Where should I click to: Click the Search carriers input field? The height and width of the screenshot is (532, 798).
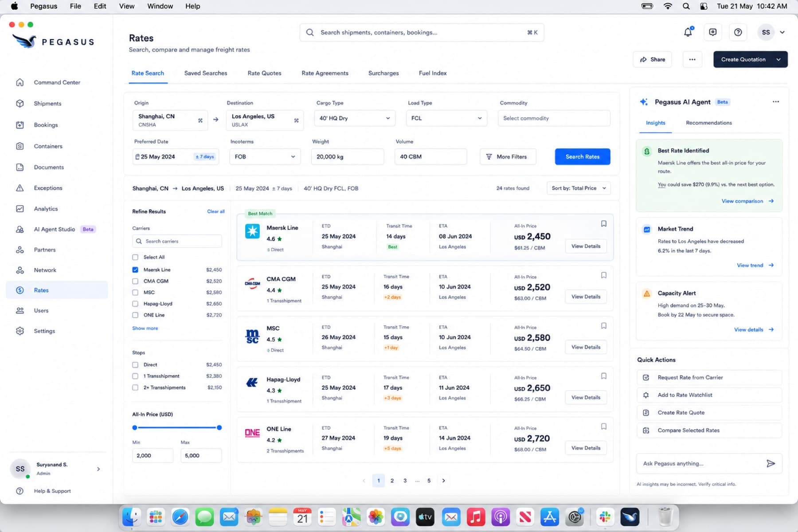[177, 241]
